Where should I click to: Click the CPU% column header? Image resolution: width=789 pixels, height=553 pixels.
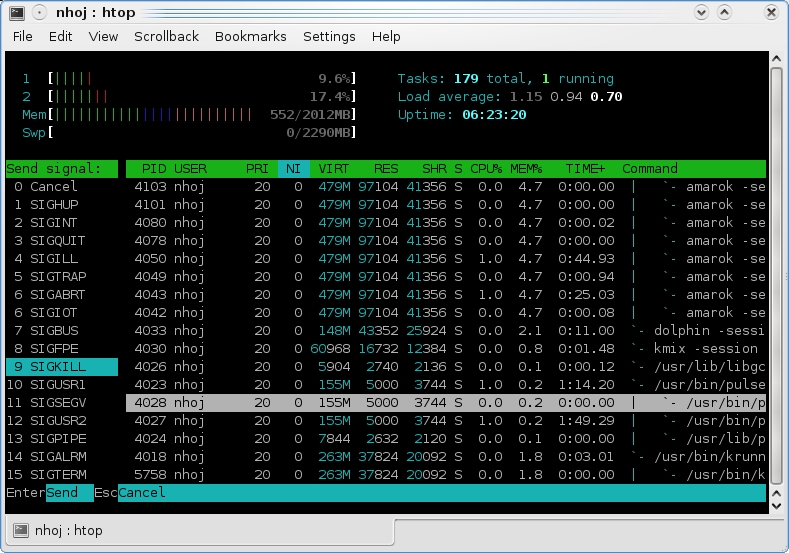pos(486,169)
